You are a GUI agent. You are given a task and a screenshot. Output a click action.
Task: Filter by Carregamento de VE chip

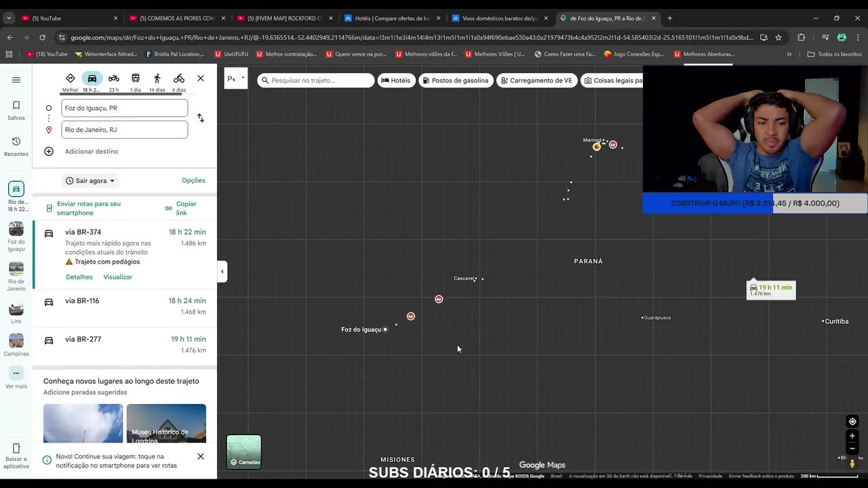[x=536, y=80]
